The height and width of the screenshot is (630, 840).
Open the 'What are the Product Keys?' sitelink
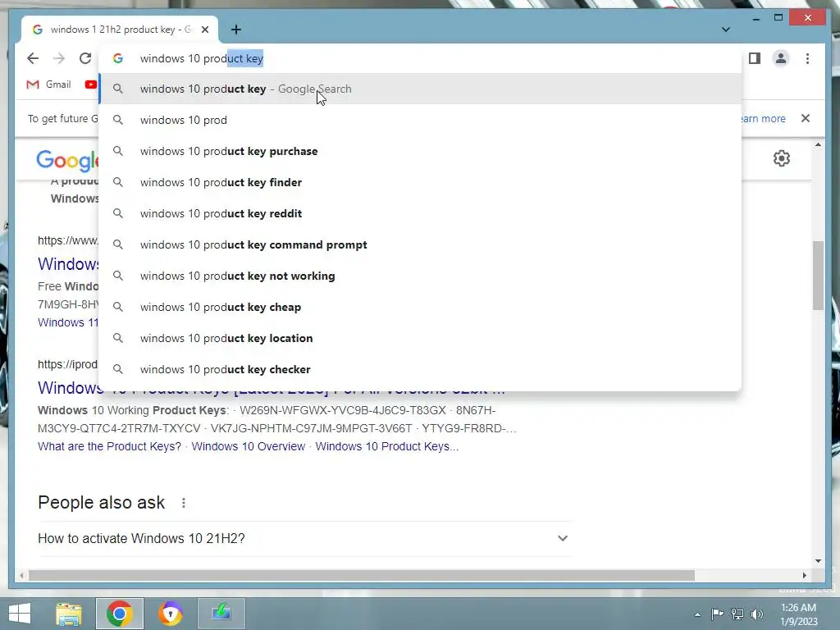(x=109, y=446)
